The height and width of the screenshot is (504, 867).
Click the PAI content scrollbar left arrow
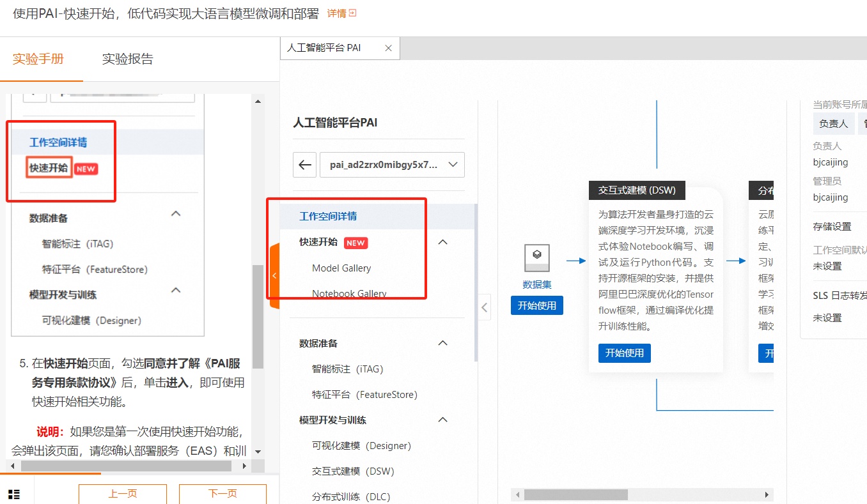point(518,494)
